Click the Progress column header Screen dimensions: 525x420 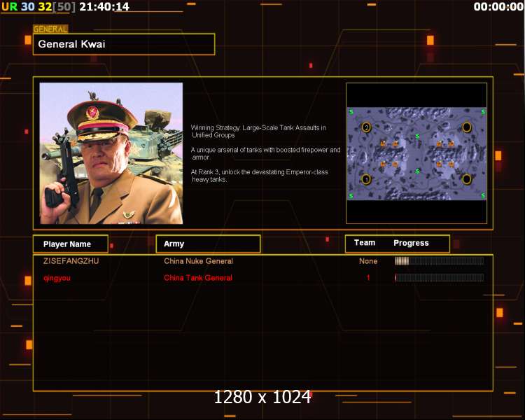[x=411, y=243]
